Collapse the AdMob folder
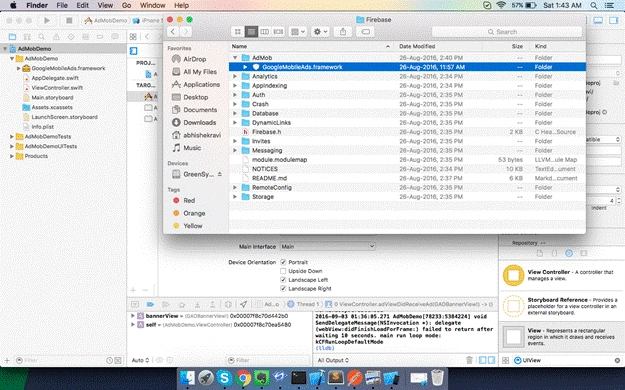Screen dimensions: 625x390 (235, 58)
